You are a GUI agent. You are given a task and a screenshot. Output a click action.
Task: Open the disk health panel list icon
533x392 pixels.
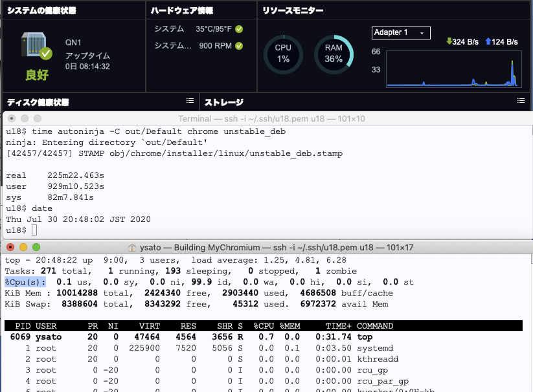click(x=190, y=101)
